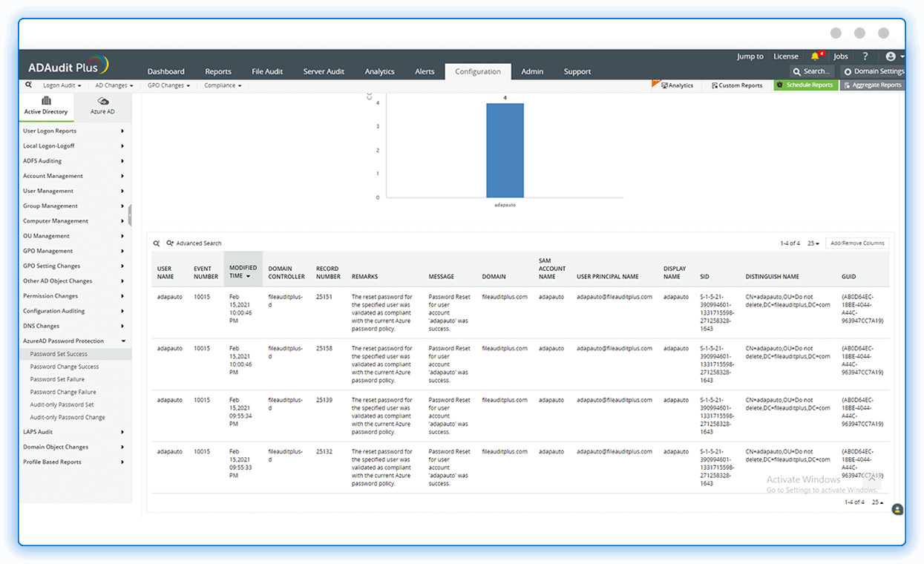Image resolution: width=924 pixels, height=564 pixels.
Task: Open the Compliance dropdown
Action: pyautogui.click(x=223, y=85)
